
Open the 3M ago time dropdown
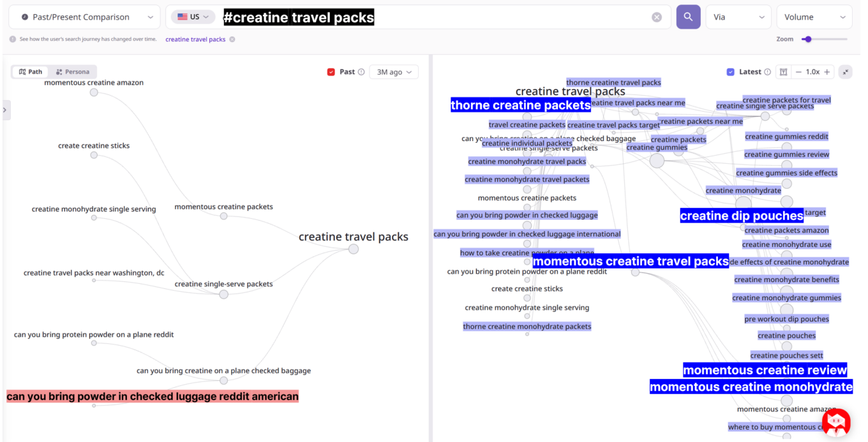click(x=394, y=72)
